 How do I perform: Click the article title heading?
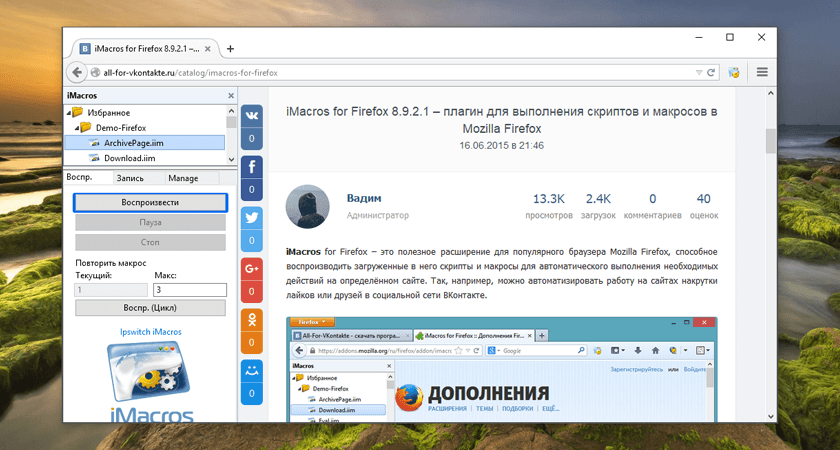pyautogui.click(x=501, y=120)
